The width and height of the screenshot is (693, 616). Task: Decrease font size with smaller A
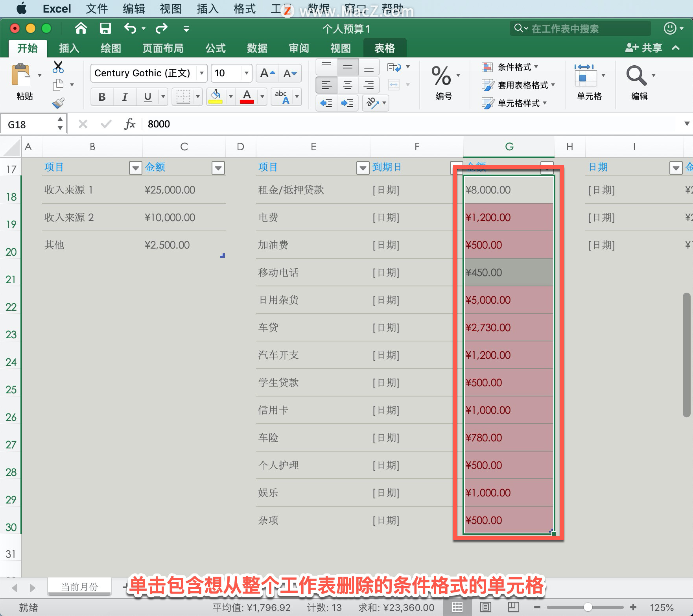[x=290, y=73]
